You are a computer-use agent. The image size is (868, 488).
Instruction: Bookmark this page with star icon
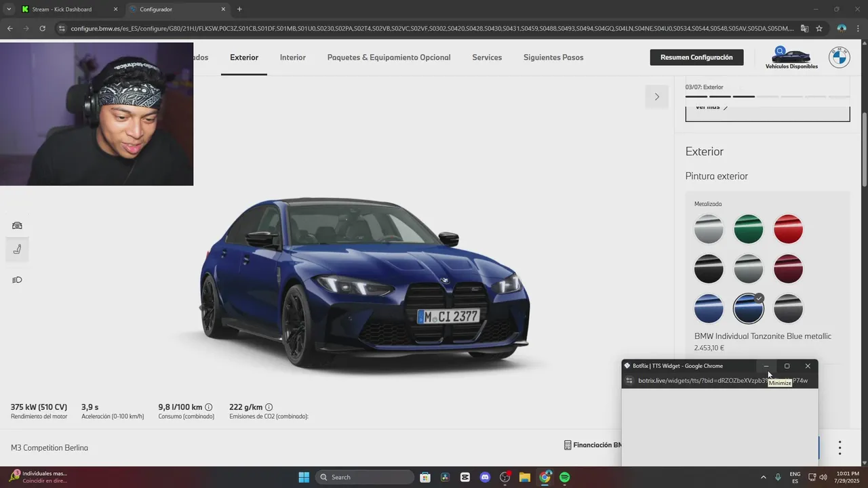(819, 28)
